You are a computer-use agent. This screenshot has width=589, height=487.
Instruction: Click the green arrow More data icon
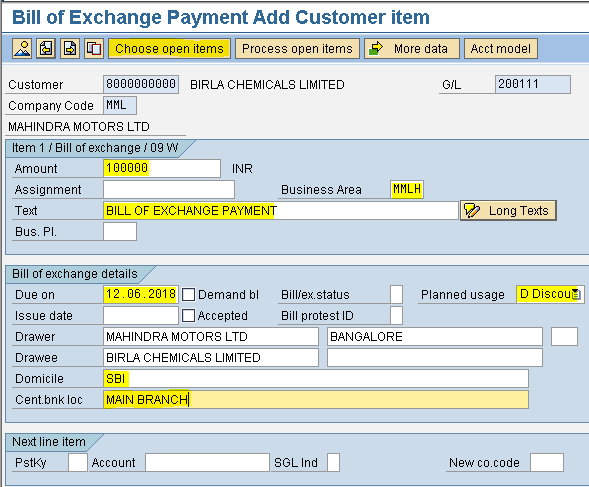tap(376, 48)
